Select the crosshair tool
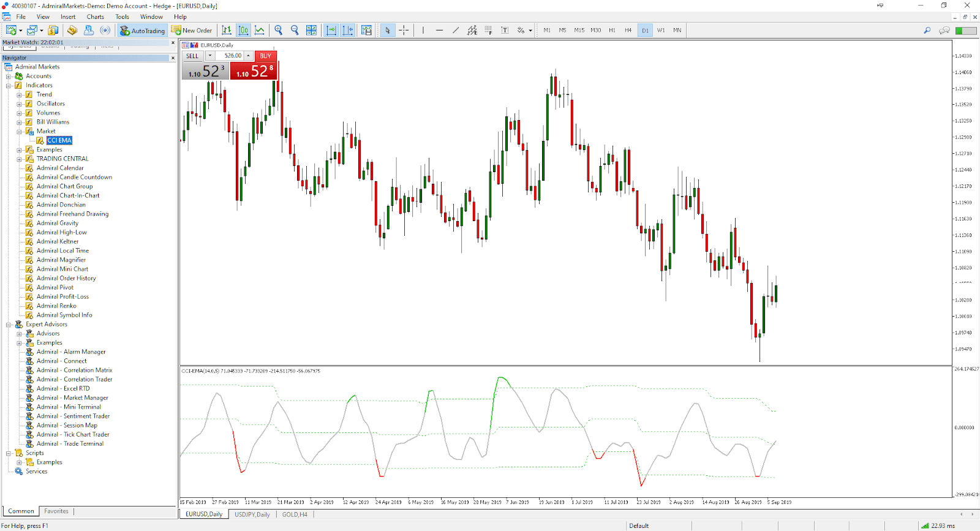The height and width of the screenshot is (531, 980). click(404, 30)
